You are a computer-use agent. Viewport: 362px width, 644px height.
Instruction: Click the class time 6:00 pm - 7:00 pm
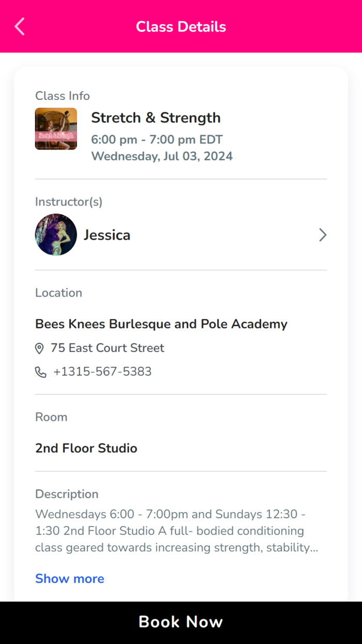pyautogui.click(x=157, y=139)
